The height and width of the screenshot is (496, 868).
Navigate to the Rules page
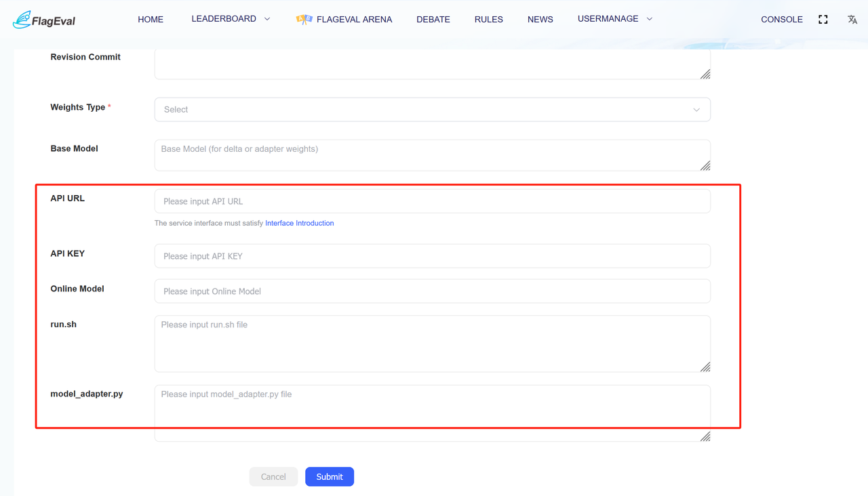point(488,20)
